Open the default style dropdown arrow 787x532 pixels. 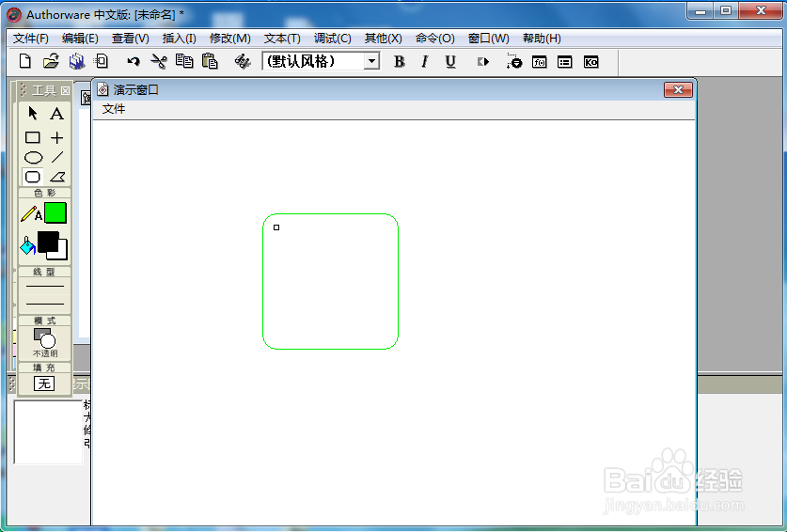click(x=371, y=61)
